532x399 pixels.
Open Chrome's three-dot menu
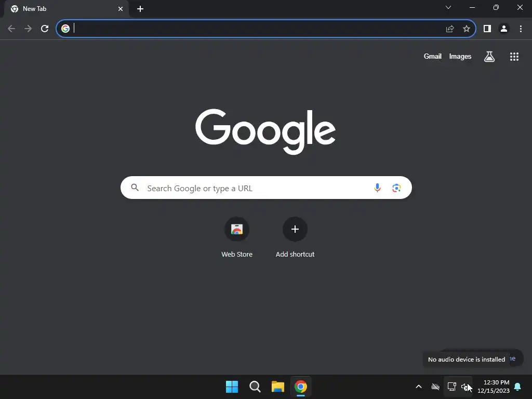pos(521,29)
